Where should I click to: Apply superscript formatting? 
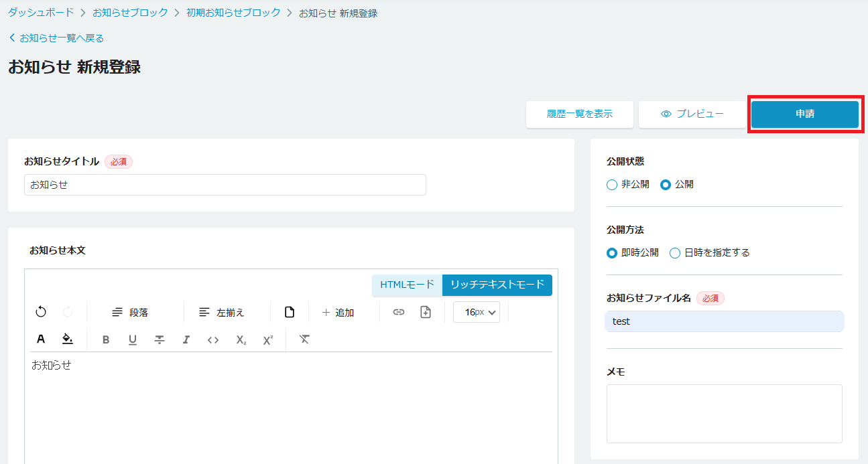click(268, 339)
